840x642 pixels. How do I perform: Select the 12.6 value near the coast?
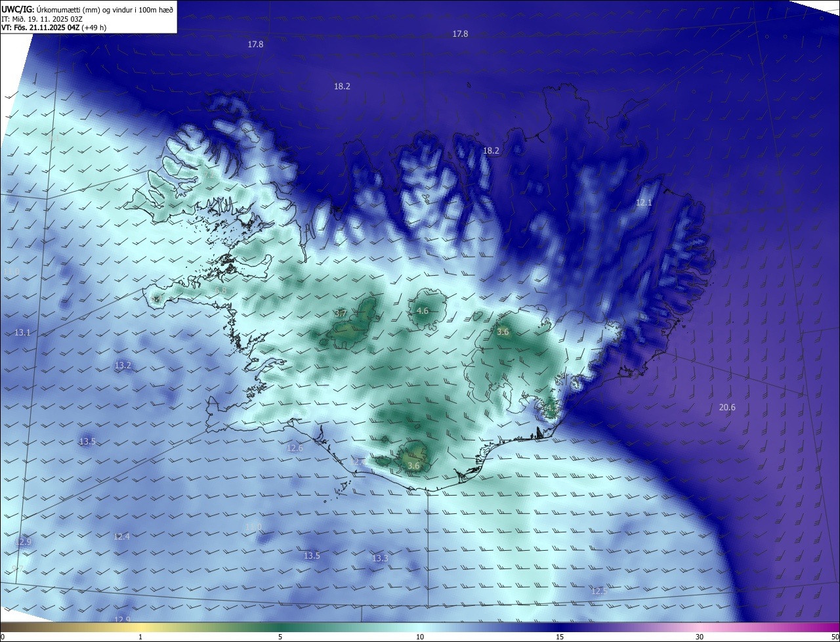(x=295, y=448)
